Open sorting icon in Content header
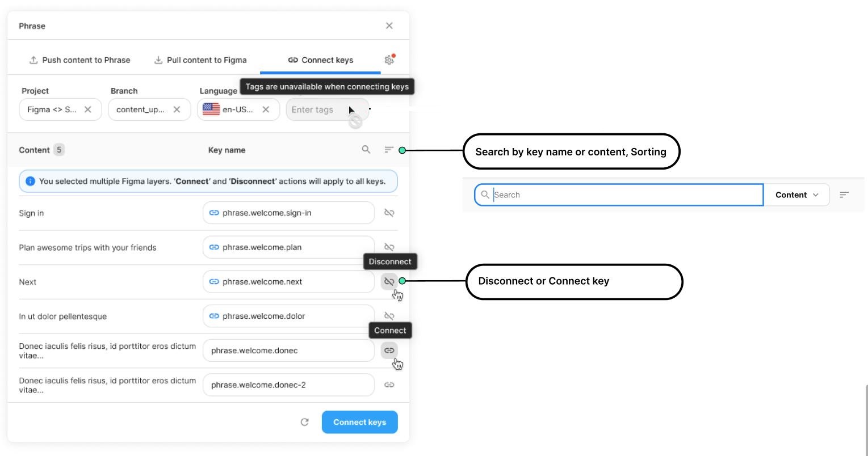 click(x=389, y=150)
